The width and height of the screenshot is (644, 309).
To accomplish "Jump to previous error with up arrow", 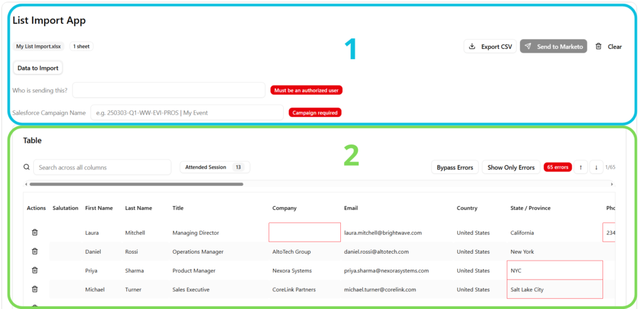I will pos(580,168).
